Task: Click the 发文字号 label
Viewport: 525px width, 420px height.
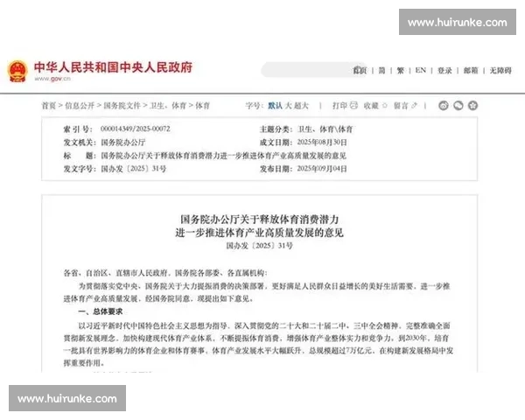Action: coord(80,169)
